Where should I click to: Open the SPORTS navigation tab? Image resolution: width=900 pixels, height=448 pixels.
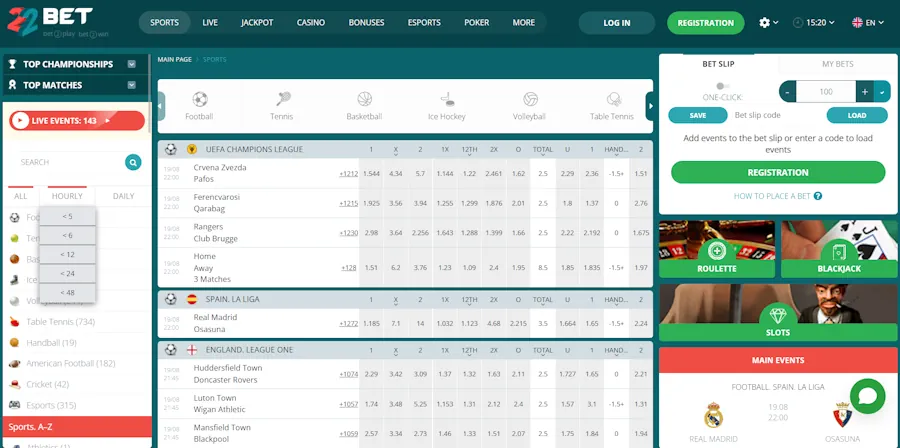click(164, 23)
